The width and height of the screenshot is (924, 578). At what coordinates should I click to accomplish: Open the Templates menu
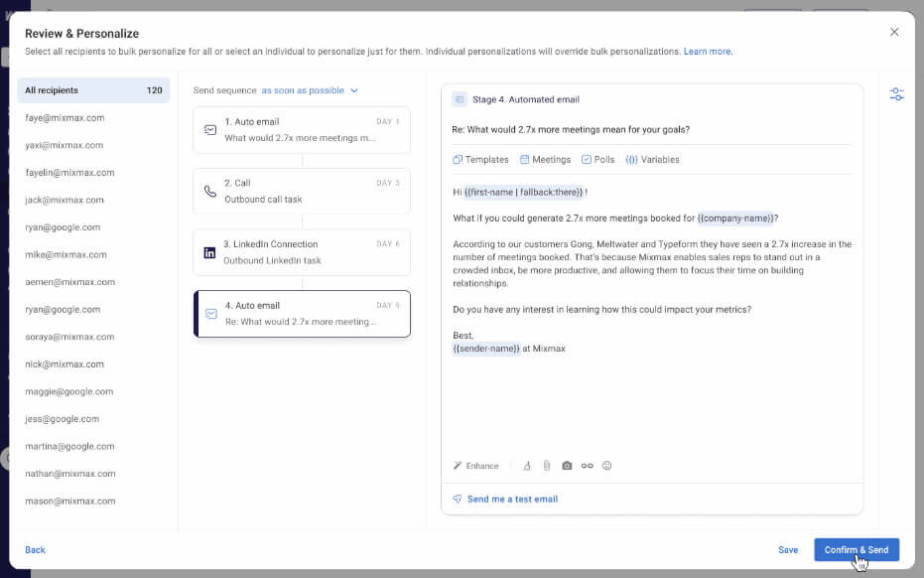480,160
